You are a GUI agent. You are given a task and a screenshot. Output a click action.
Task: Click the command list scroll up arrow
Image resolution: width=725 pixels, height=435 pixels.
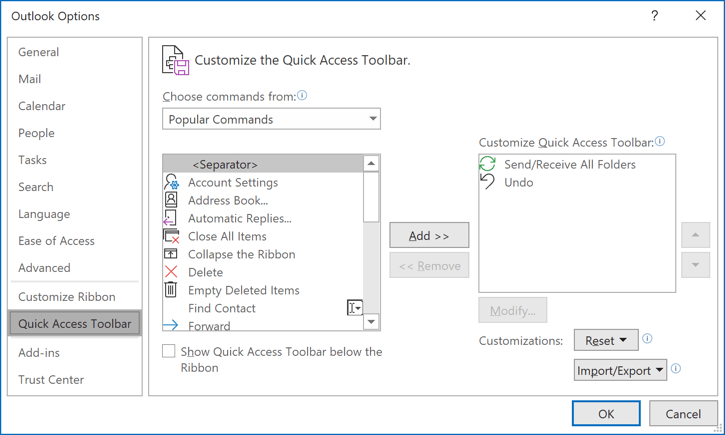[x=371, y=163]
